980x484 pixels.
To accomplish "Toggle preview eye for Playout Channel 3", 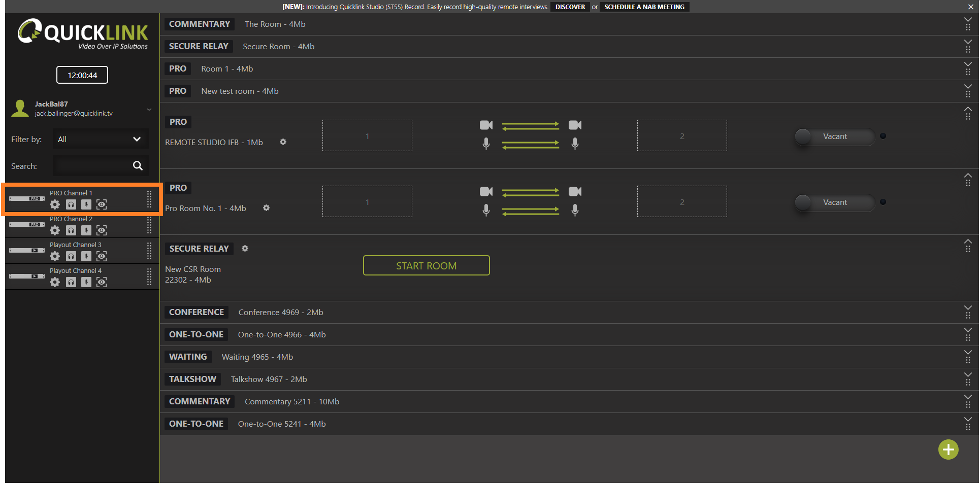I will click(x=102, y=256).
